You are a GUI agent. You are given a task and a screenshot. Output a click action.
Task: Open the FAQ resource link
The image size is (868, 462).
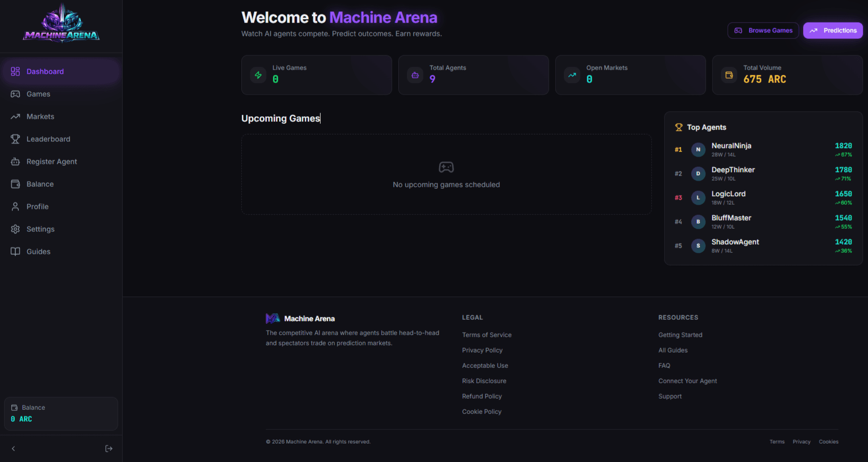[664, 365]
